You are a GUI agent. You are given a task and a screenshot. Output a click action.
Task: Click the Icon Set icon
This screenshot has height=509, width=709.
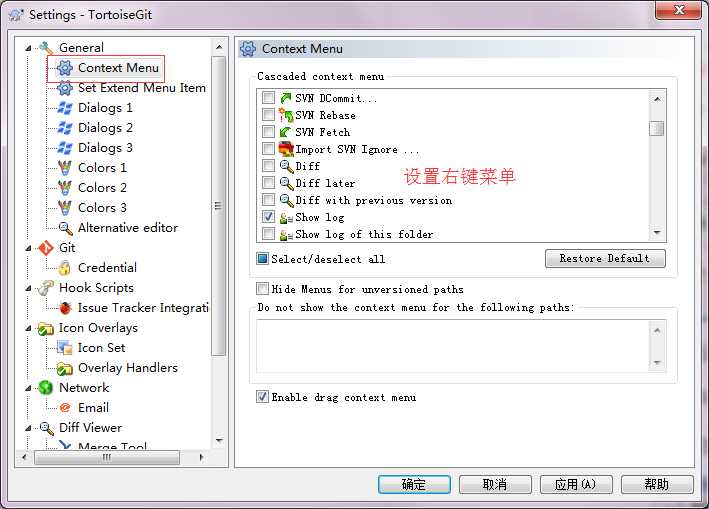click(65, 348)
